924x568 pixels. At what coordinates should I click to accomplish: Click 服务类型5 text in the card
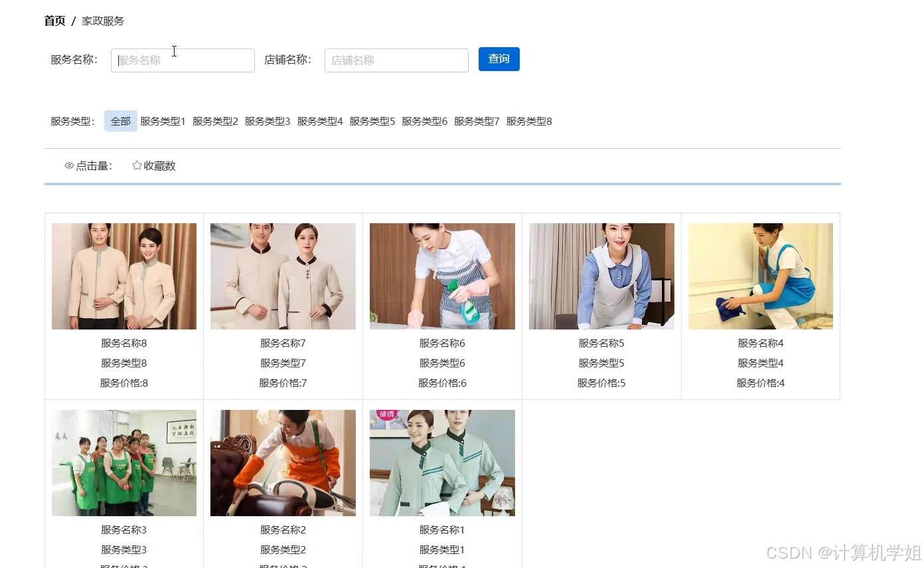pos(601,363)
